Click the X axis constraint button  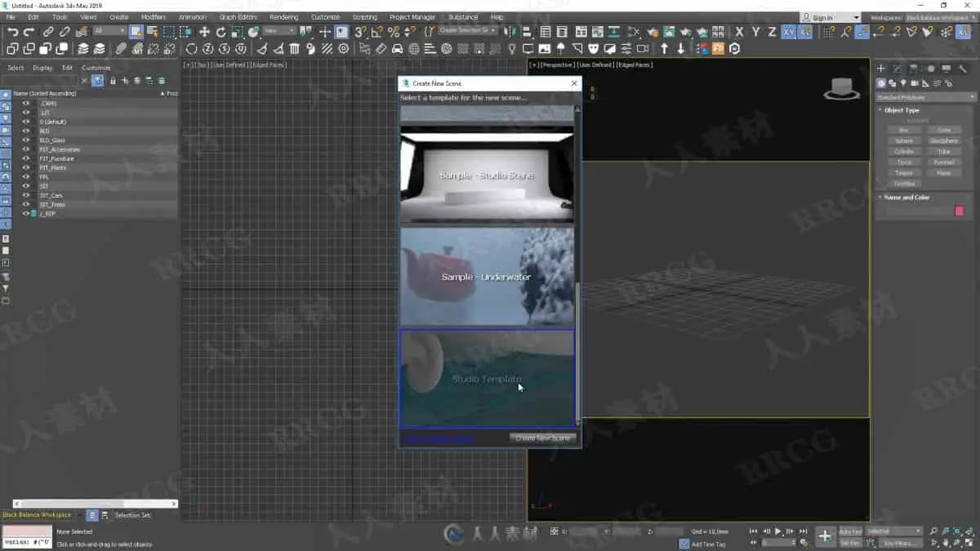point(740,32)
